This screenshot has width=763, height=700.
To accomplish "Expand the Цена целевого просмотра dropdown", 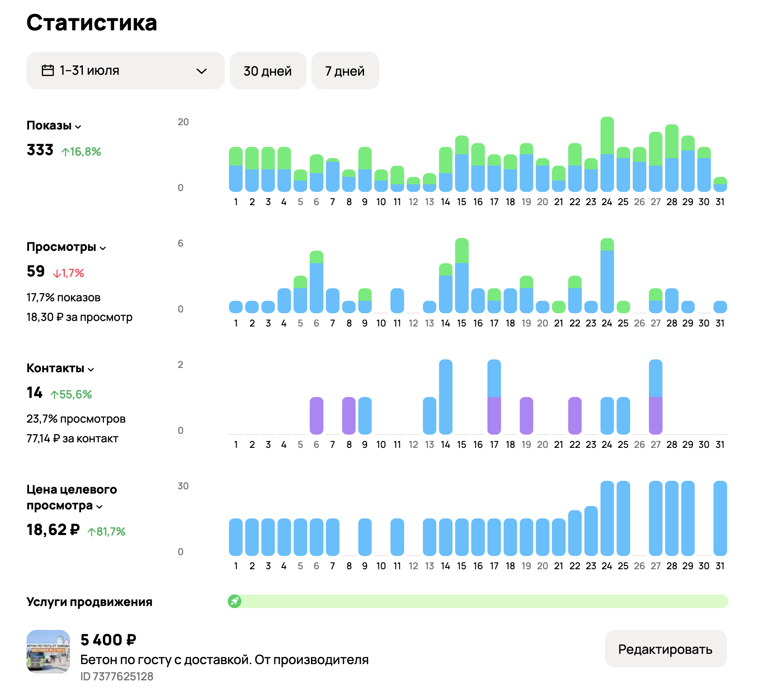I will 71,497.
